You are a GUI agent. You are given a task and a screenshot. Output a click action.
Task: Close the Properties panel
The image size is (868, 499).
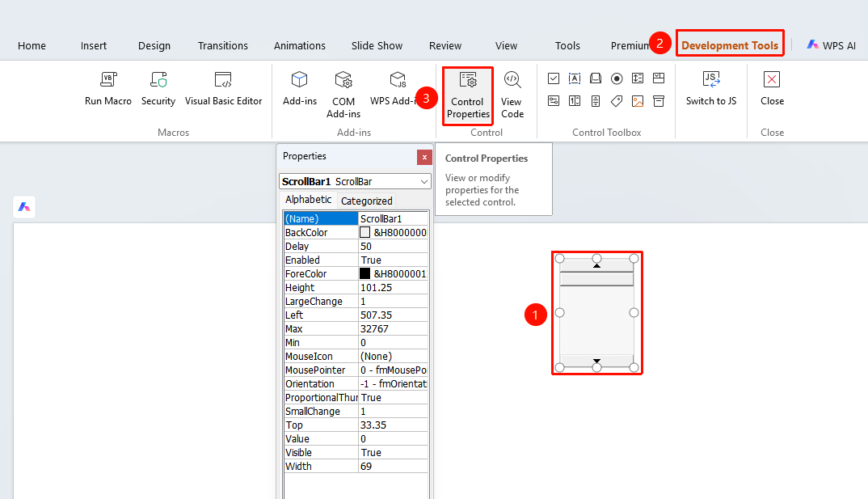424,157
